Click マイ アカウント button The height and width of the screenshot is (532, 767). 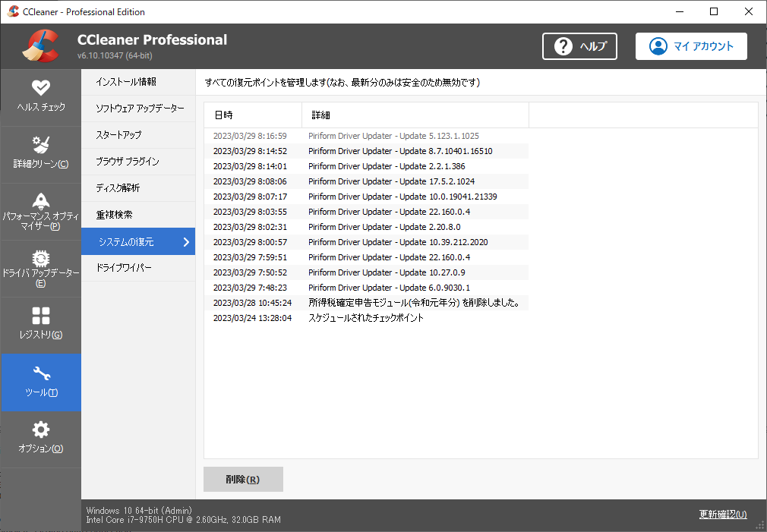[x=691, y=46]
